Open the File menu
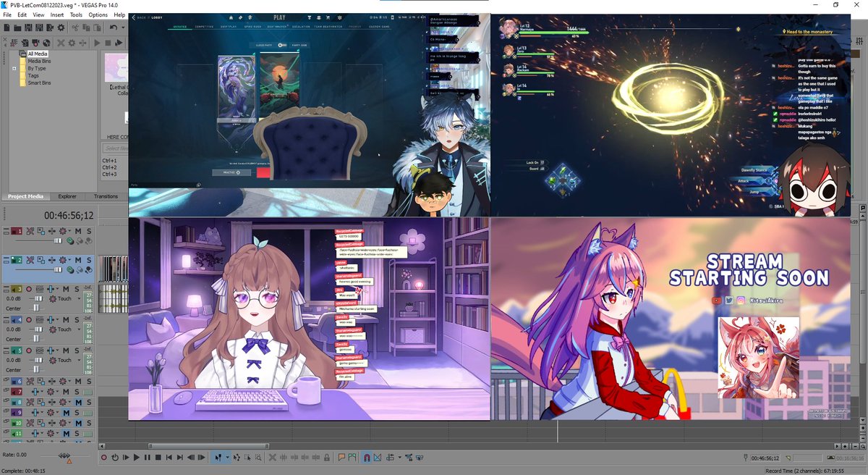The height and width of the screenshot is (475, 868). point(7,14)
